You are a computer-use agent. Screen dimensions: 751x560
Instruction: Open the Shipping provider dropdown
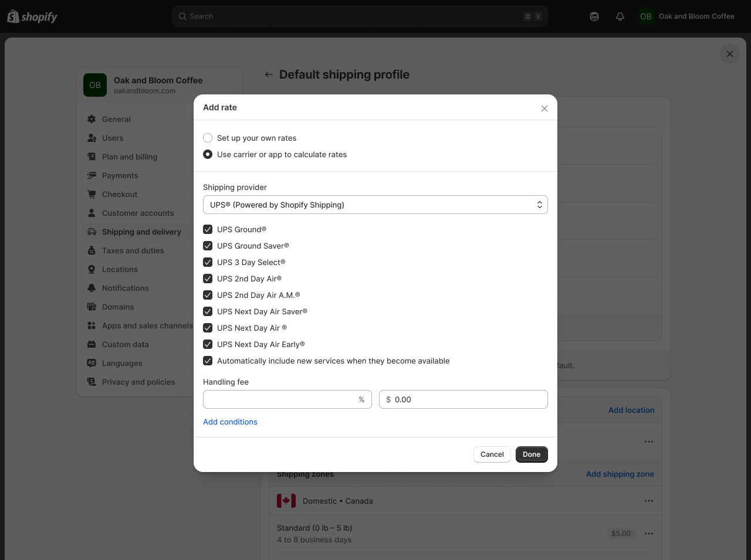(375, 205)
